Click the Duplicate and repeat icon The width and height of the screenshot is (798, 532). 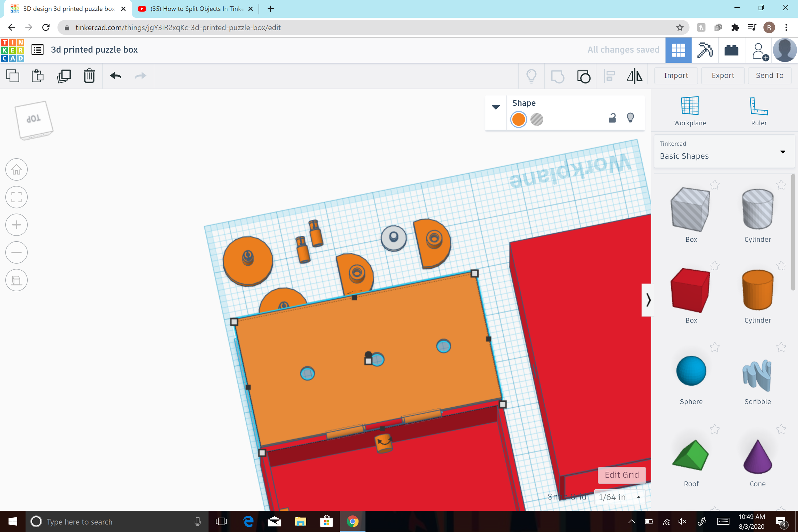[64, 76]
